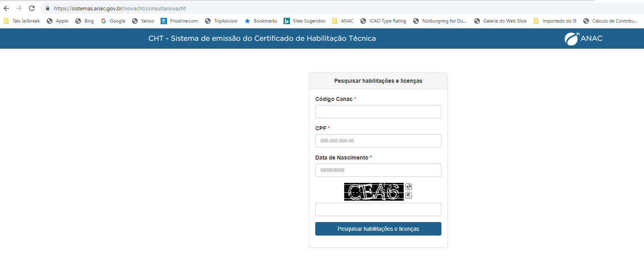Open the Bookmarks star shortcut

point(261,21)
